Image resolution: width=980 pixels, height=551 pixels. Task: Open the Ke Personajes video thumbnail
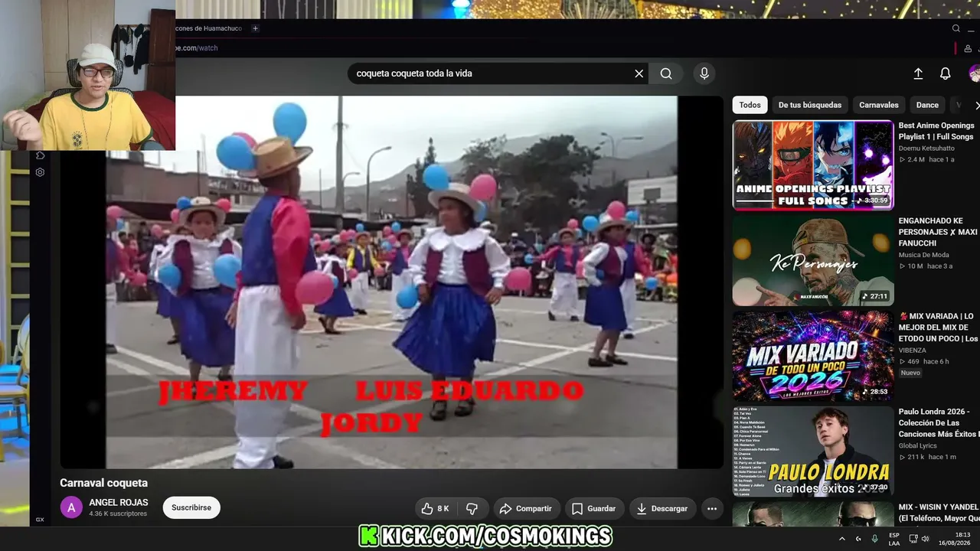(813, 260)
